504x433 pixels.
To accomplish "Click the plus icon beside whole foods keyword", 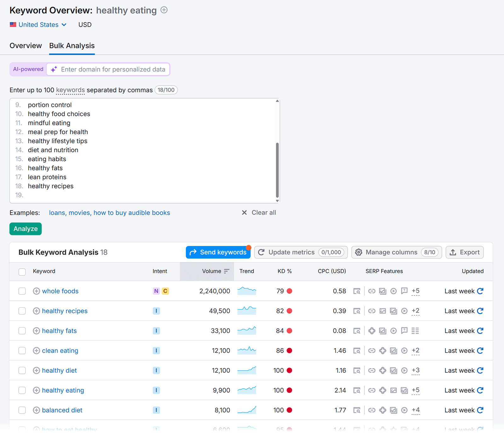I will tap(36, 291).
